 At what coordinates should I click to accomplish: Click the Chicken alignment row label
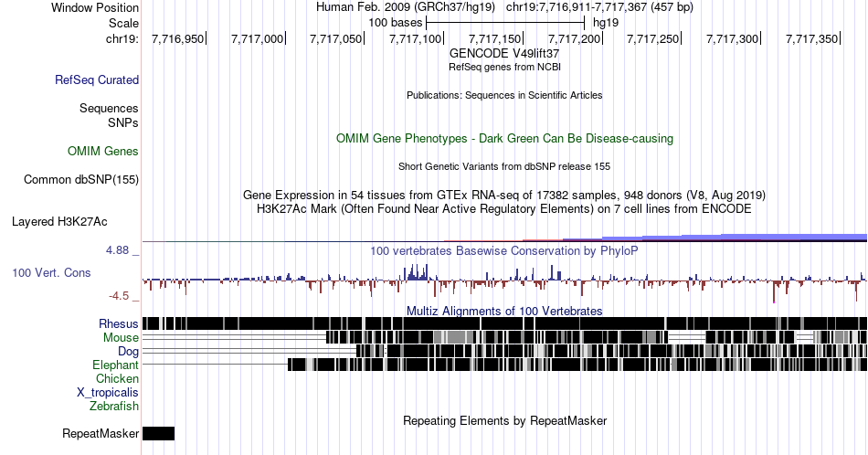point(117,378)
